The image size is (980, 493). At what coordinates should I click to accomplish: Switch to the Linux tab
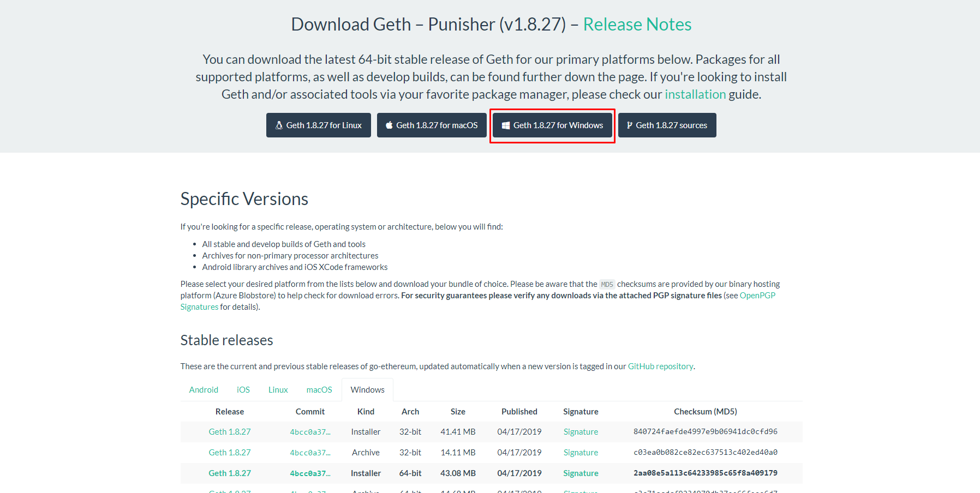click(278, 390)
